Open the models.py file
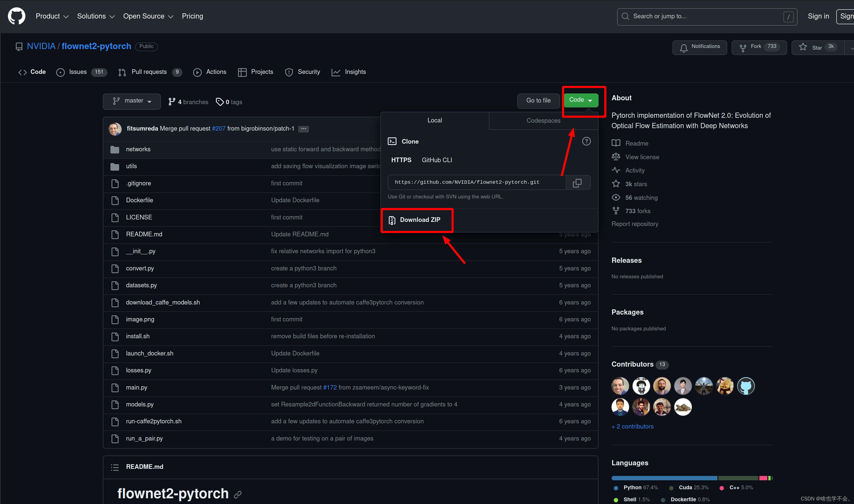Screen dimensions: 854x504 pyautogui.click(x=140, y=405)
